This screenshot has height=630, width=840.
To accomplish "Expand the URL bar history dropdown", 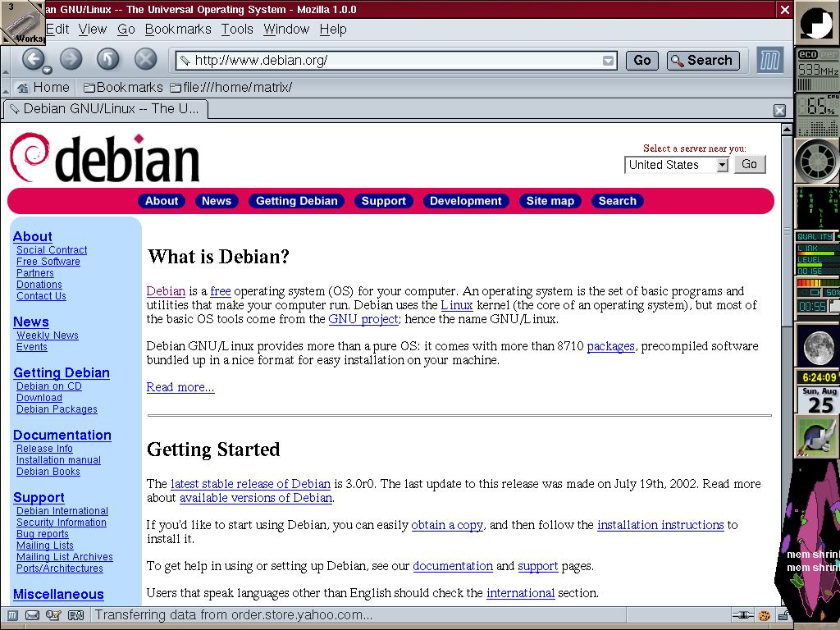I will pyautogui.click(x=608, y=60).
